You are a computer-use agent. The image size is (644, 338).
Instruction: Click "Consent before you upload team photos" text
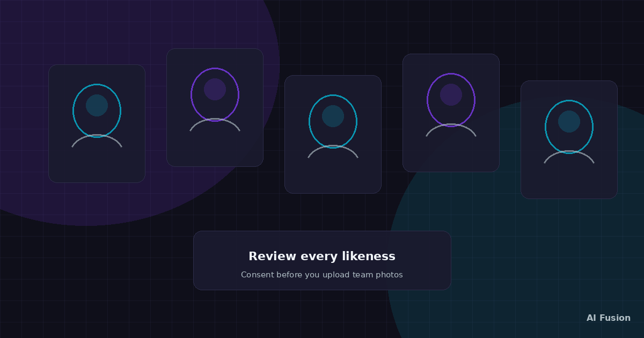click(322, 275)
